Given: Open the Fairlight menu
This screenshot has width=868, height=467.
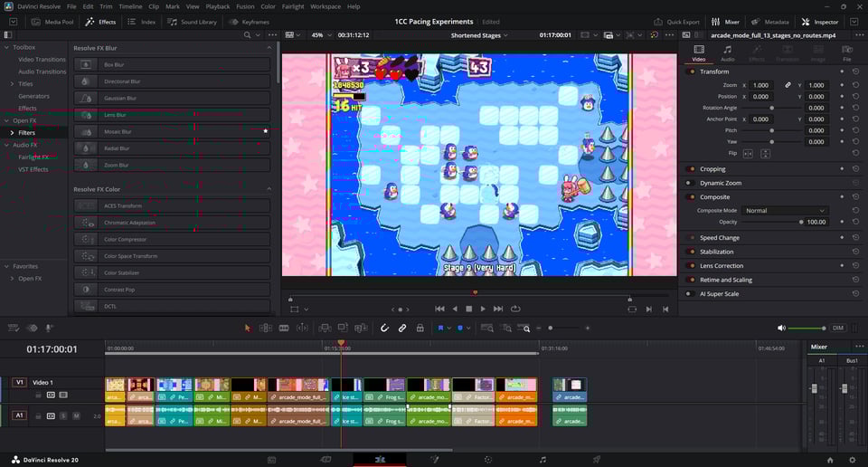Looking at the screenshot, I should coord(293,6).
